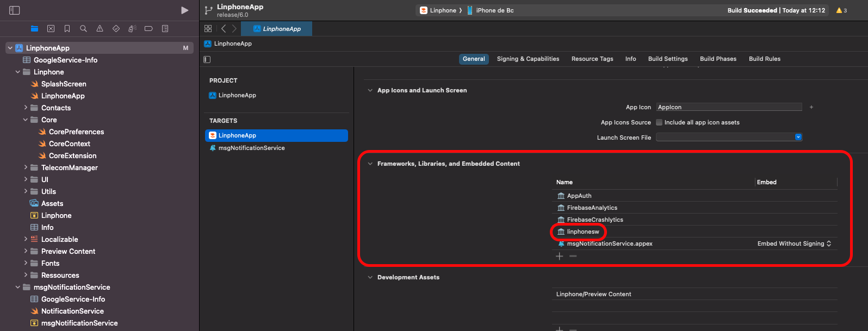Select msgNotificationService target
The height and width of the screenshot is (331, 868).
pos(251,148)
